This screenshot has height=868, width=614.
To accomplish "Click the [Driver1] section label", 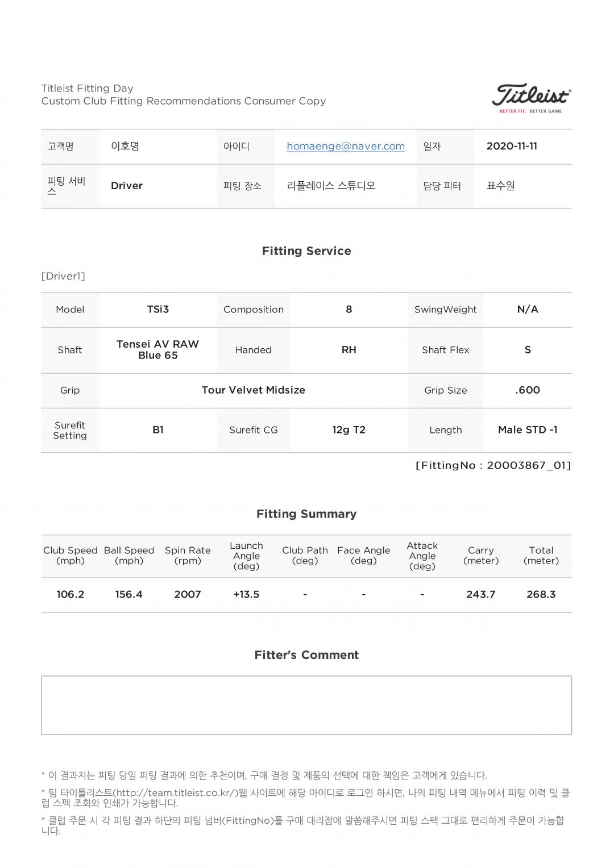I will pos(63,277).
